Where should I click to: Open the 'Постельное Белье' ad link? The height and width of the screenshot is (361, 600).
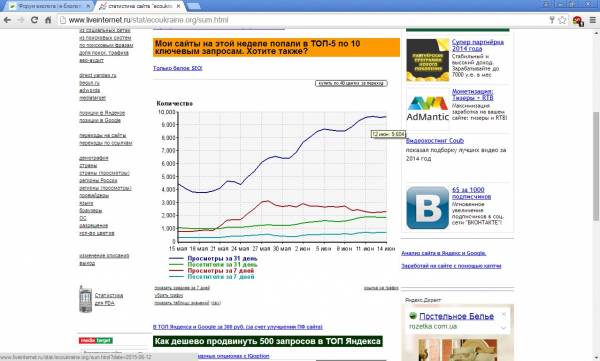[x=456, y=316]
